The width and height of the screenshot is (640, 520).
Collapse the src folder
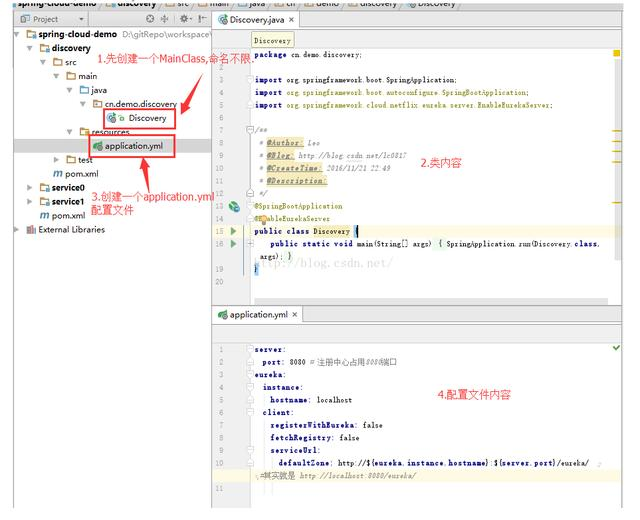(43, 62)
